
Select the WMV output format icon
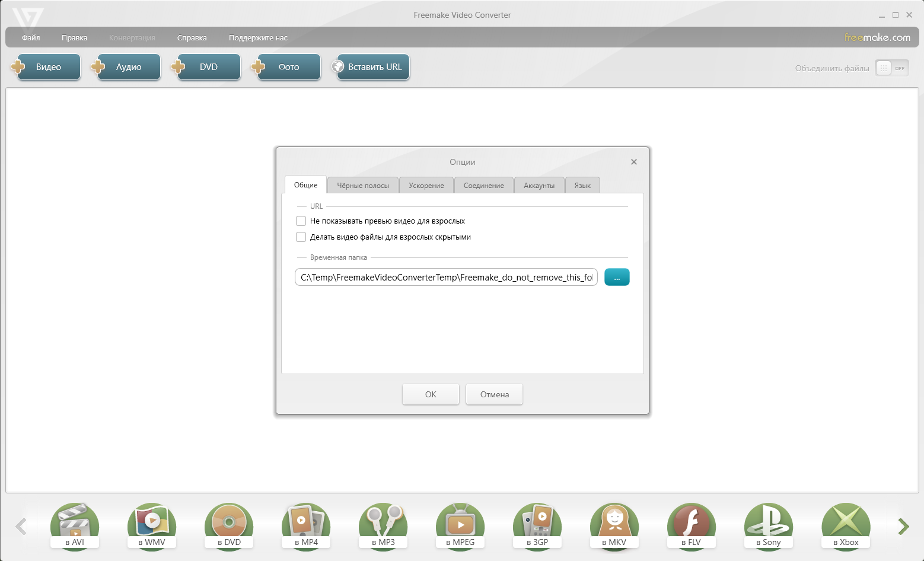(152, 525)
